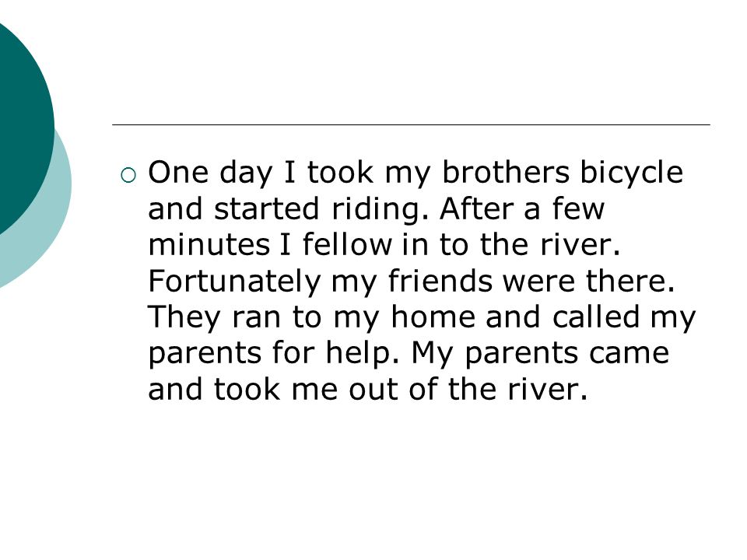Click the word "friends"

click(440, 281)
